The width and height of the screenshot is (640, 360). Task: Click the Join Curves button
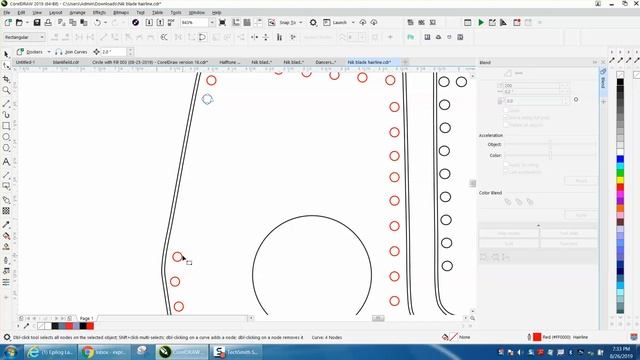(x=71, y=52)
